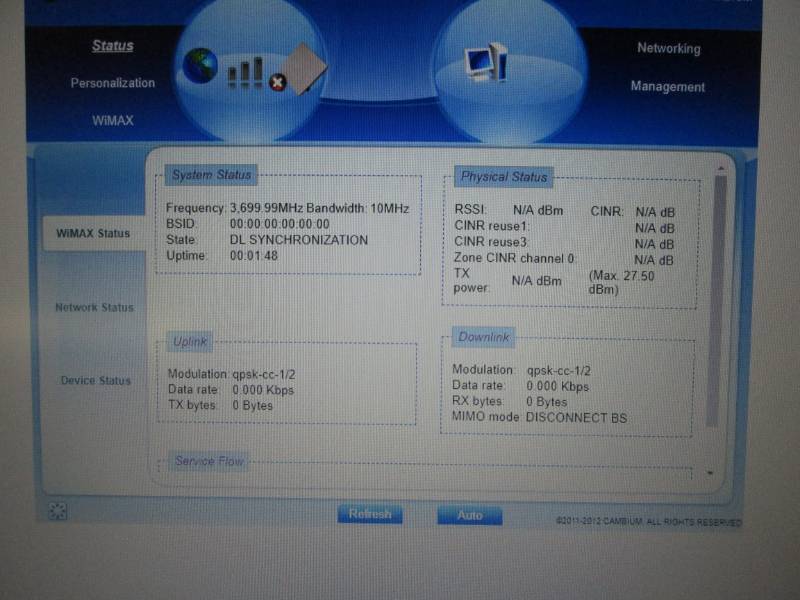Click the Downlink Data rate 0.000 Kbps value
This screenshot has height=600, width=800.
pyautogui.click(x=558, y=387)
